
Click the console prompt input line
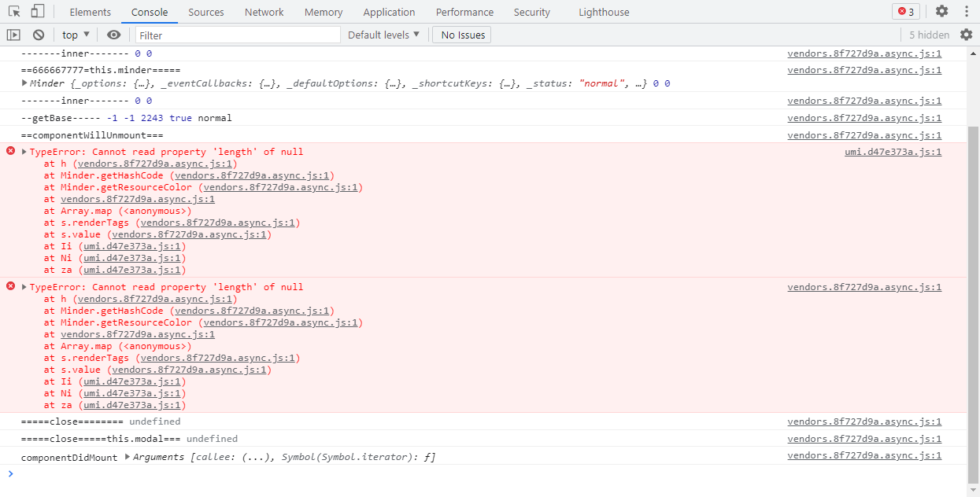(x=488, y=473)
